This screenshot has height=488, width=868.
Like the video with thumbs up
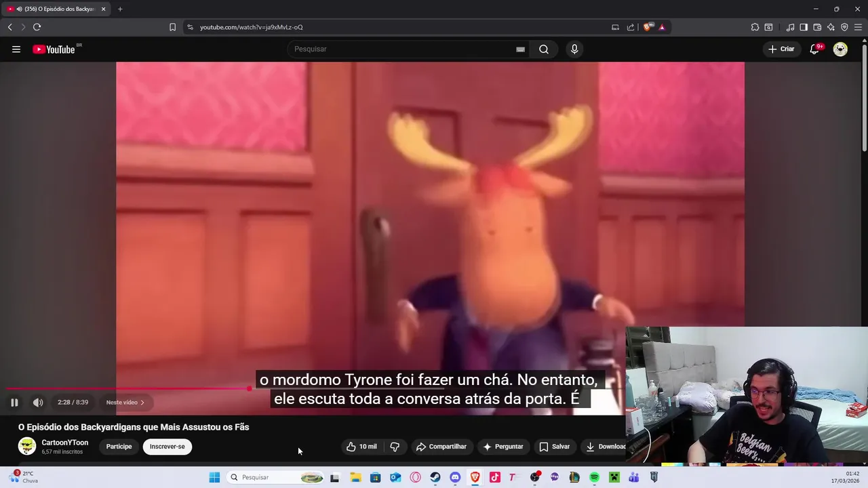361,447
